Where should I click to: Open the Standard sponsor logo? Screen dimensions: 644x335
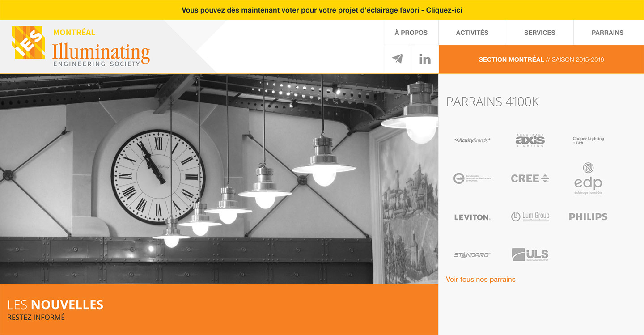click(x=472, y=255)
